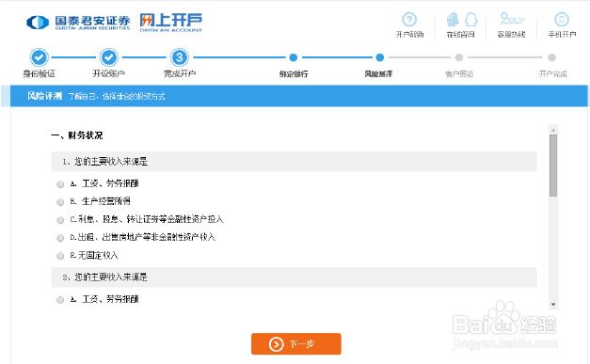Click the questionnaire scrollbar down arrow
The height and width of the screenshot is (364, 590).
(553, 304)
